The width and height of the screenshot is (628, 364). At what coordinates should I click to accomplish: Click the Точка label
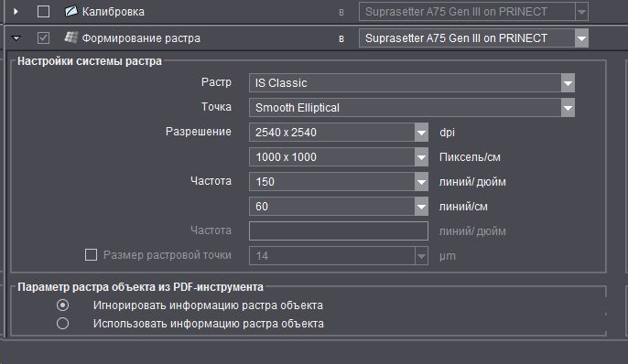216,107
